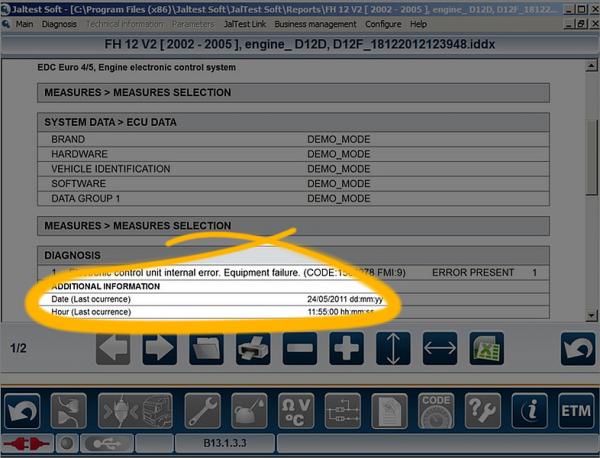
Task: Open vehicle connector selection icon
Action: coord(135,411)
